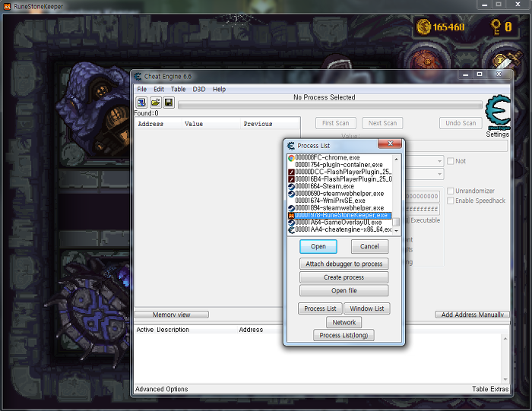This screenshot has height=411, width=532.
Task: Click Open in Process List dialog
Action: click(x=318, y=247)
